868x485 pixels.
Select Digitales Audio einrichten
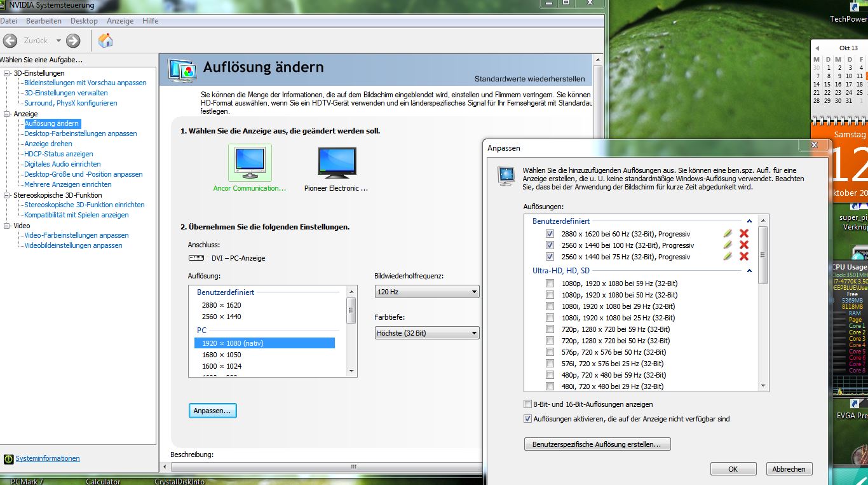(x=62, y=164)
